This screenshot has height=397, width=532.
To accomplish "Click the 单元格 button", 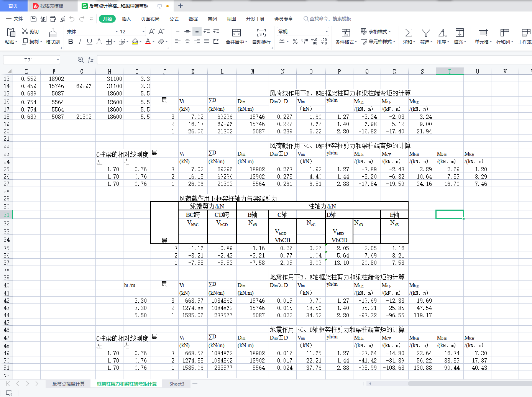I will click(x=483, y=36).
